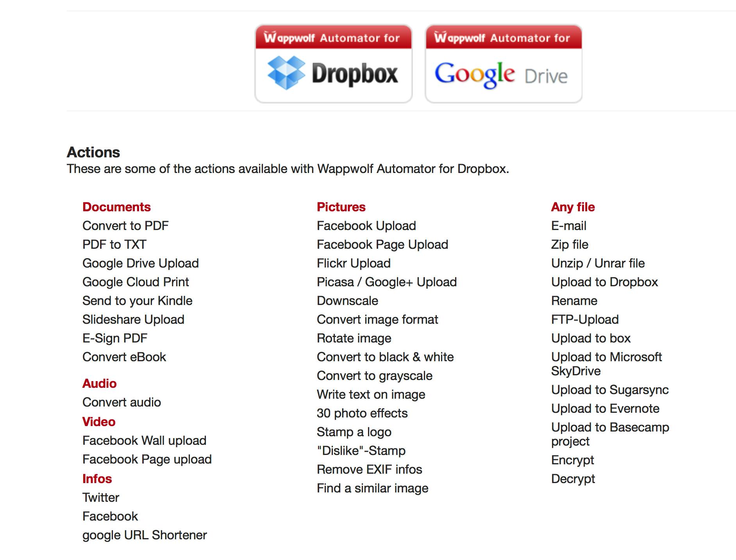The width and height of the screenshot is (736, 560).
Task: Select the PDF to TXT action
Action: pyautogui.click(x=114, y=244)
